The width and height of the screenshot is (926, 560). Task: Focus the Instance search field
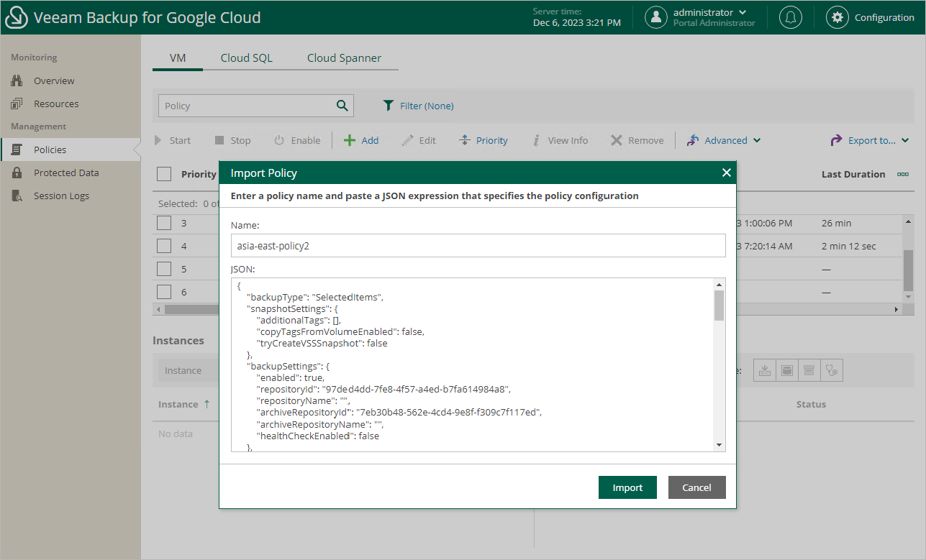click(x=190, y=370)
